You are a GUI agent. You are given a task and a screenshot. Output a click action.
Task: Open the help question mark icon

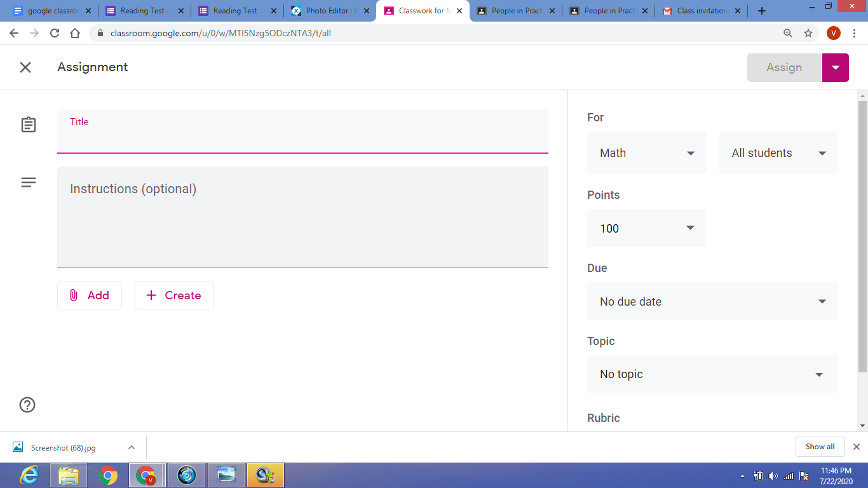pos(27,405)
